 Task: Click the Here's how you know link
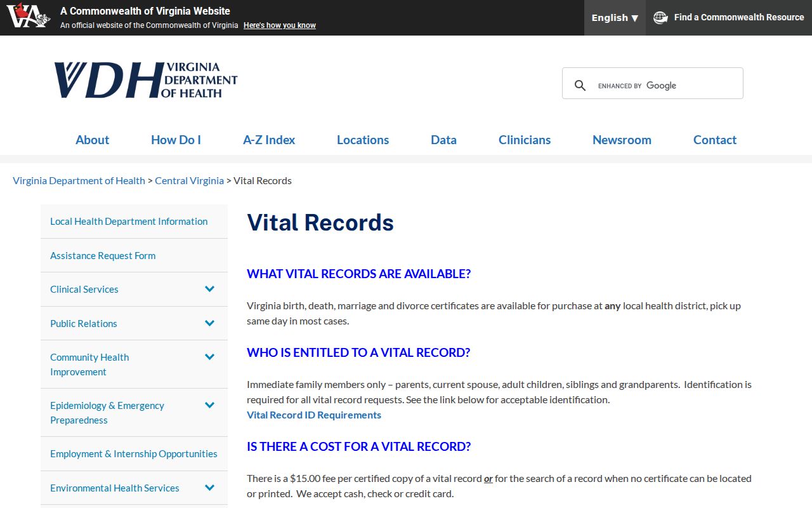[280, 25]
